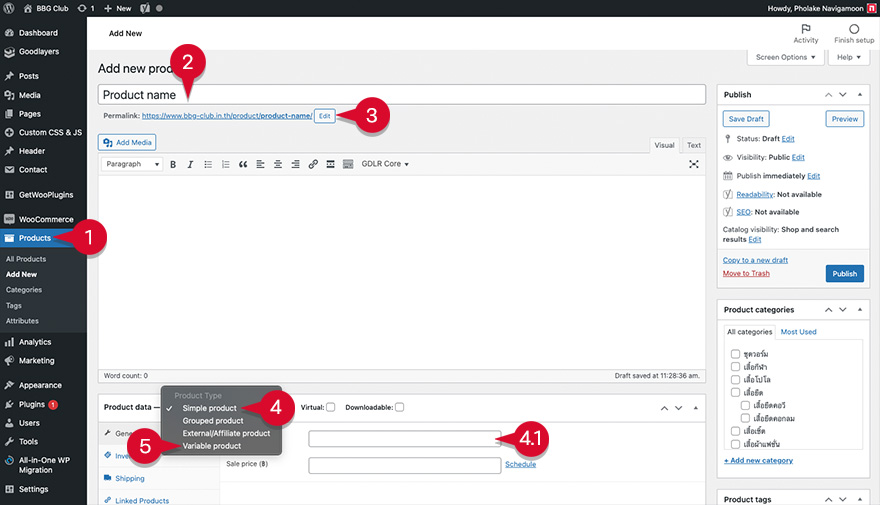This screenshot has height=505, width=880.
Task: Click Move to Trash link
Action: [746, 273]
